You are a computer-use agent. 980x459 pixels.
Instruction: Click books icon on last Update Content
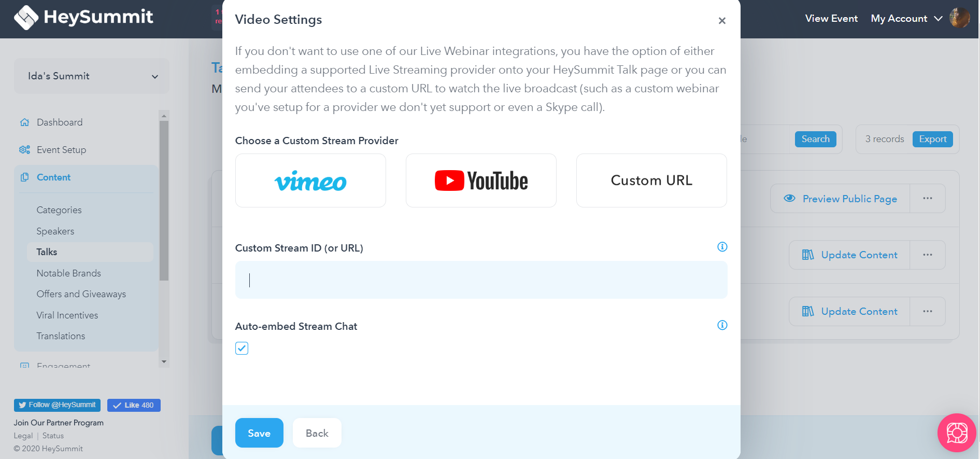coord(808,312)
